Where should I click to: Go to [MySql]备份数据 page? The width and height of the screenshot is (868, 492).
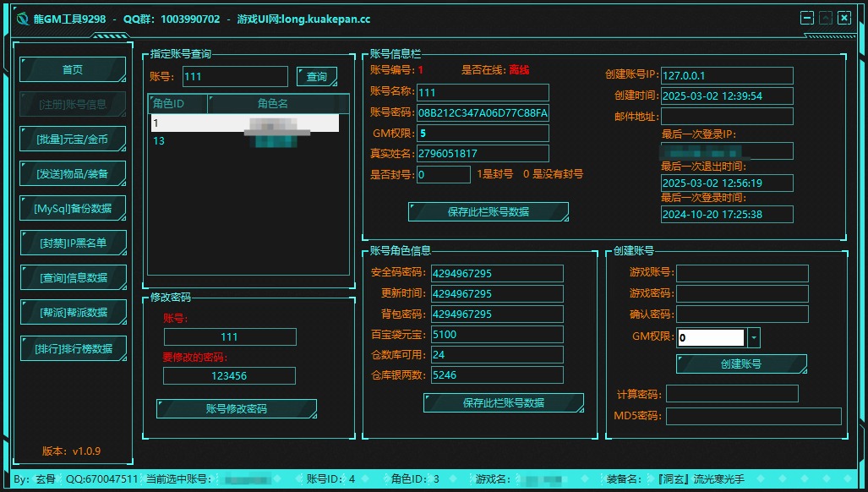[x=73, y=208]
